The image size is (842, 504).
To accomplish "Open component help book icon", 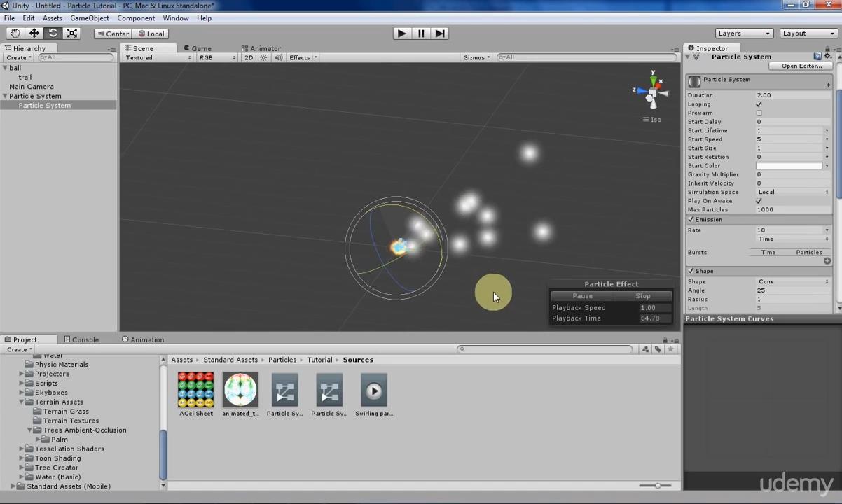I will click(x=817, y=57).
